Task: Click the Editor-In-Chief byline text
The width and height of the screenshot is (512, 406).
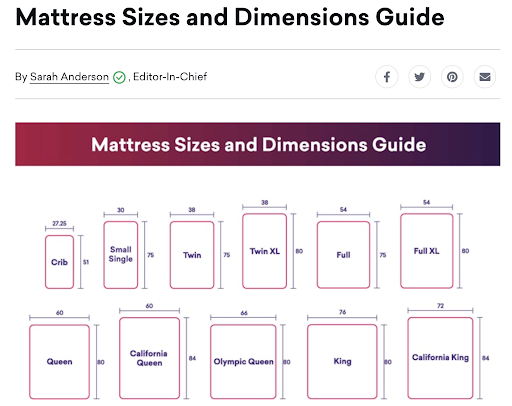Action: pyautogui.click(x=170, y=77)
